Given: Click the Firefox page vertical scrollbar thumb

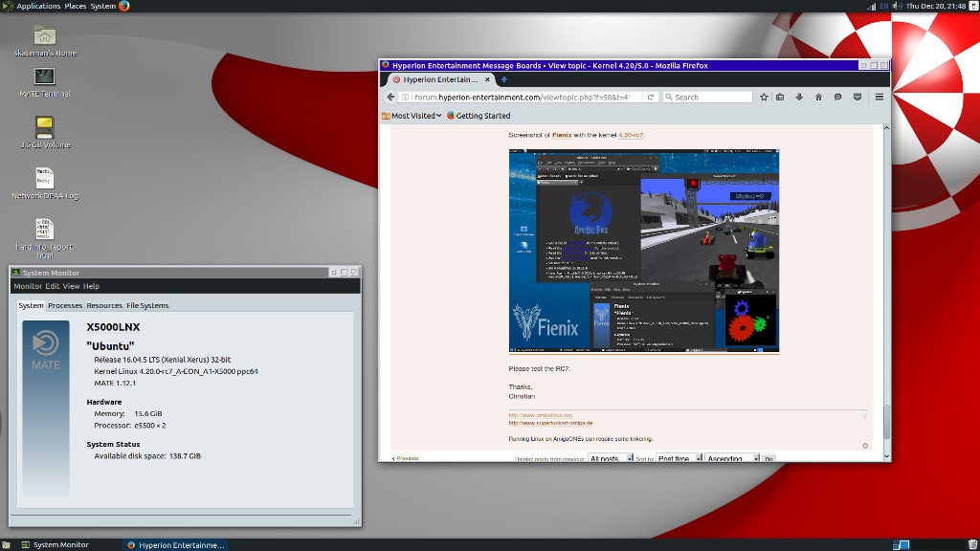Looking at the screenshot, I should [x=886, y=422].
